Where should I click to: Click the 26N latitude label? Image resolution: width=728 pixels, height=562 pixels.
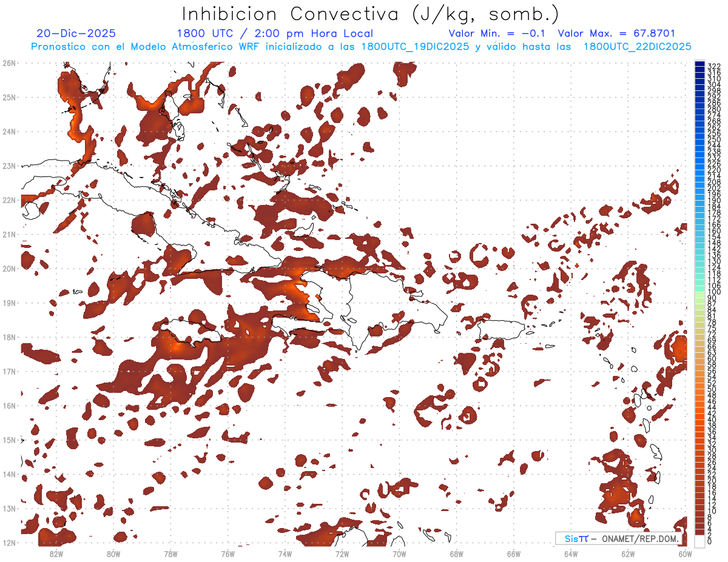tap(9, 63)
